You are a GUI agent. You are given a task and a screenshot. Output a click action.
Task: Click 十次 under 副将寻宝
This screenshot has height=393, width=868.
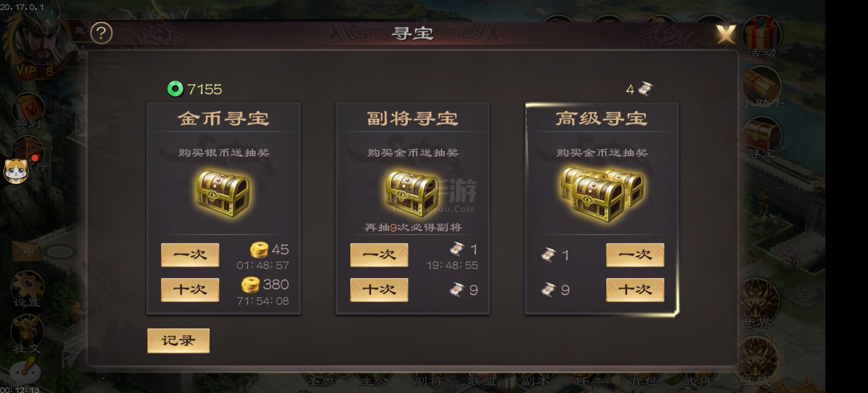tap(379, 290)
